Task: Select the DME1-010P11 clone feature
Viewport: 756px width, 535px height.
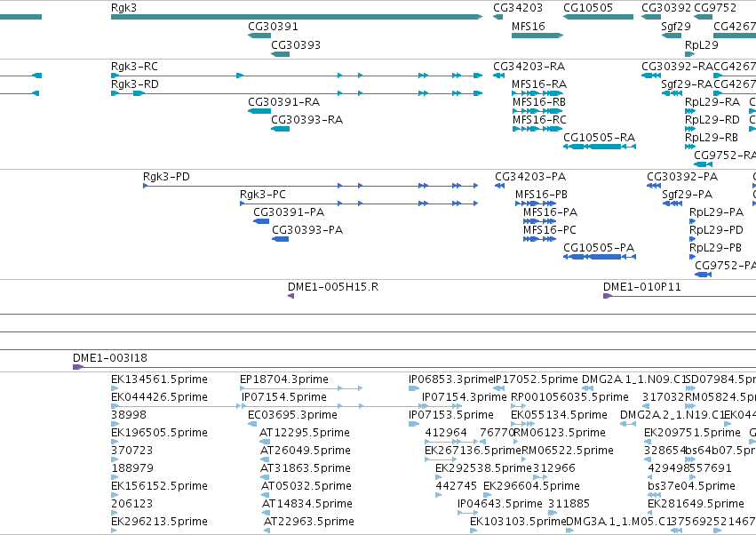Action: [x=680, y=296]
